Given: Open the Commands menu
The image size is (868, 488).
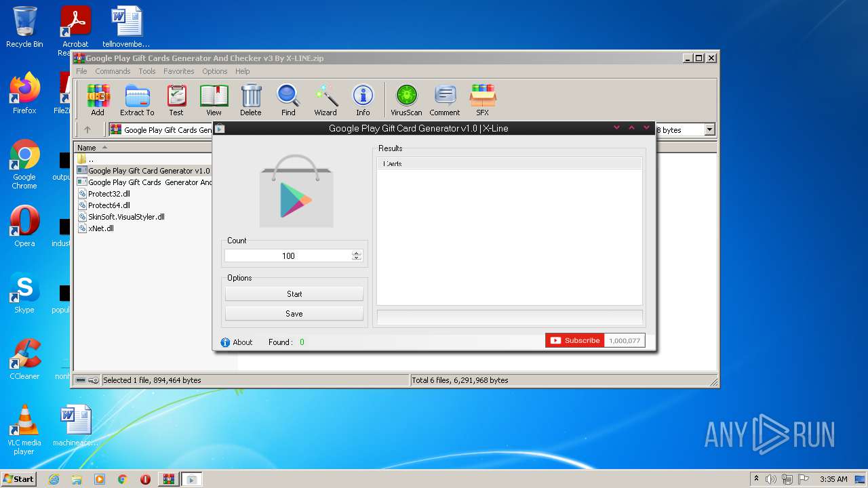Looking at the screenshot, I should coord(113,71).
